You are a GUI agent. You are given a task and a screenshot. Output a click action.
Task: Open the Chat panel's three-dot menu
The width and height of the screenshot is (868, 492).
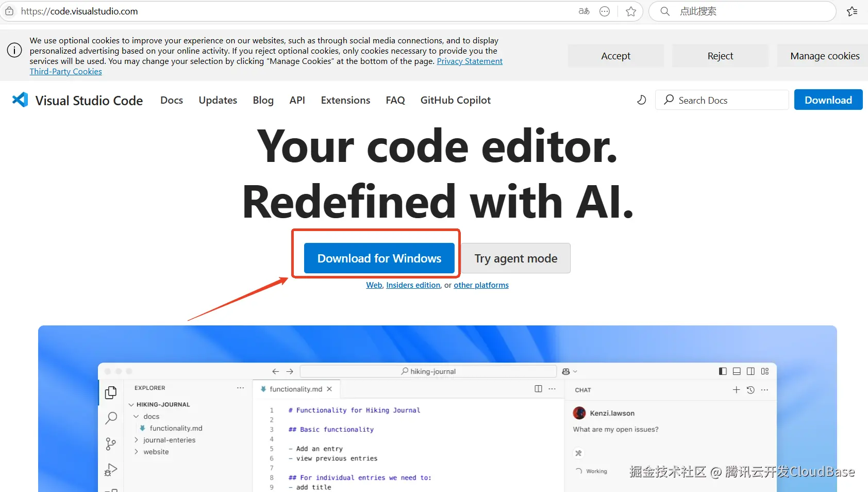pyautogui.click(x=764, y=390)
